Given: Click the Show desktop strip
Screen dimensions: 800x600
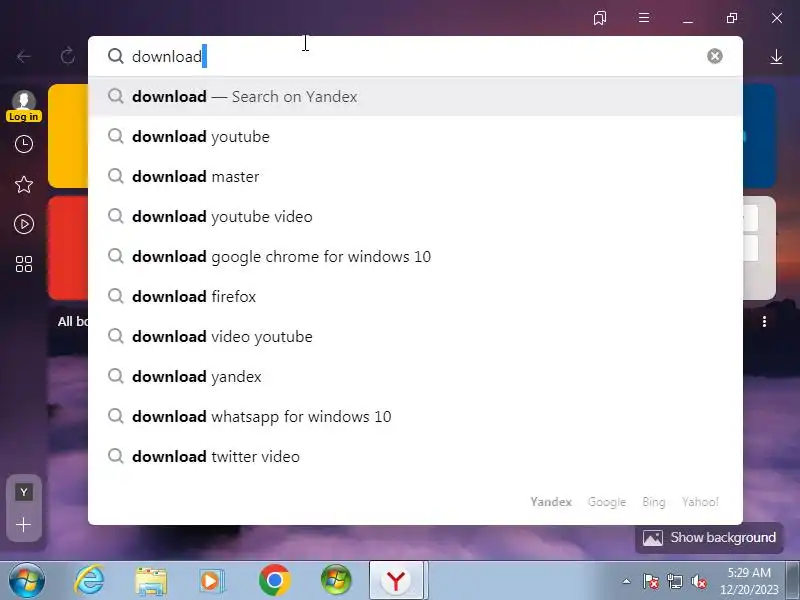Looking at the screenshot, I should coord(793,581).
